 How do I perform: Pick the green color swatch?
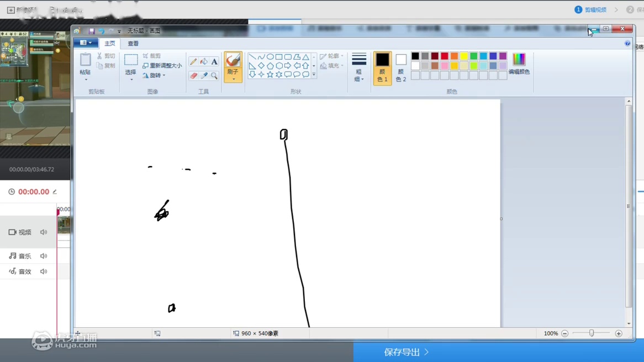(x=473, y=56)
